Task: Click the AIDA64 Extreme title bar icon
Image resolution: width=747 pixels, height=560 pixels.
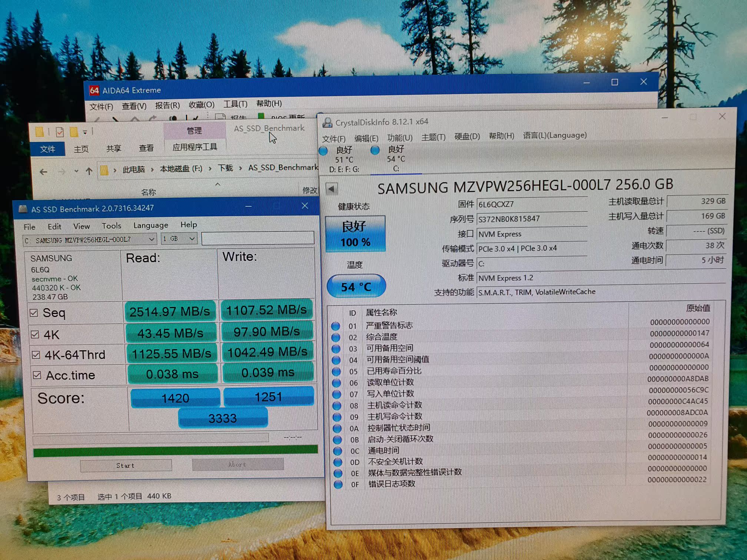Action: 94,90
